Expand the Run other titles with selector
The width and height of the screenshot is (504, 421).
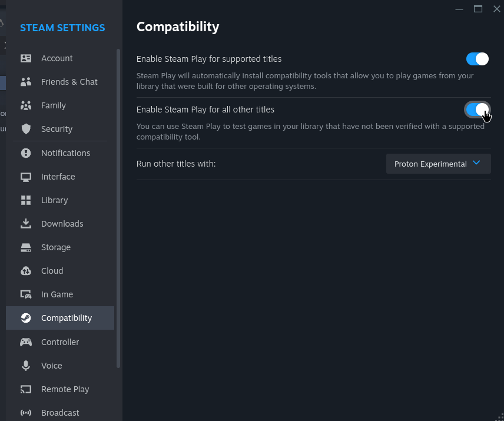[438, 164]
